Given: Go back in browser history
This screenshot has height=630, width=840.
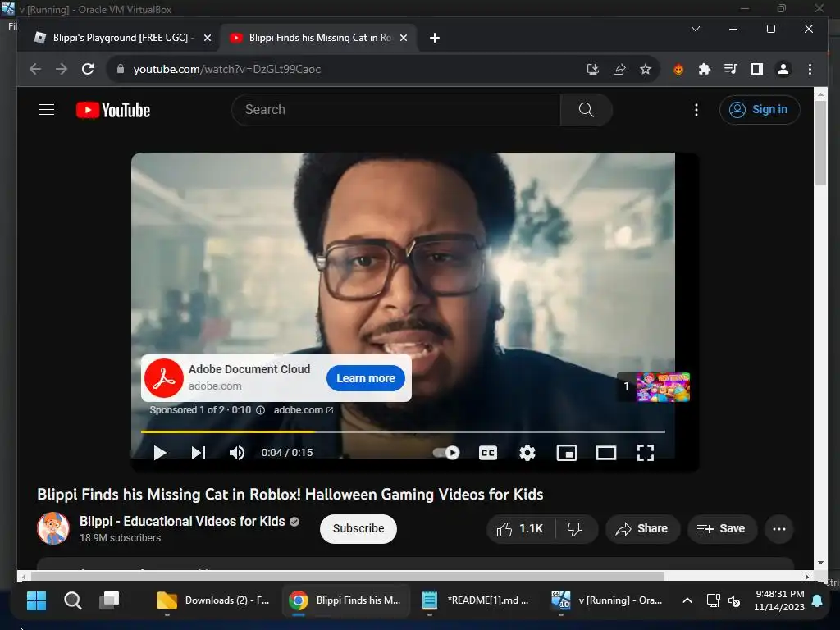Looking at the screenshot, I should point(35,69).
